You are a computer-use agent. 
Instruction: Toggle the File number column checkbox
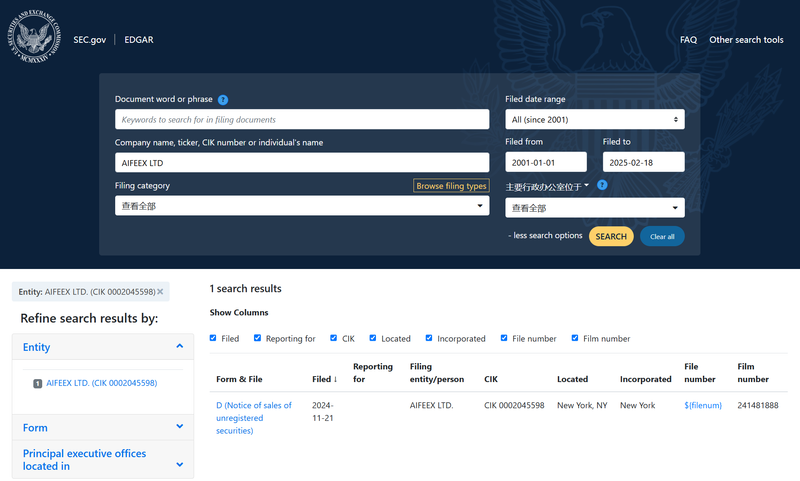click(504, 338)
